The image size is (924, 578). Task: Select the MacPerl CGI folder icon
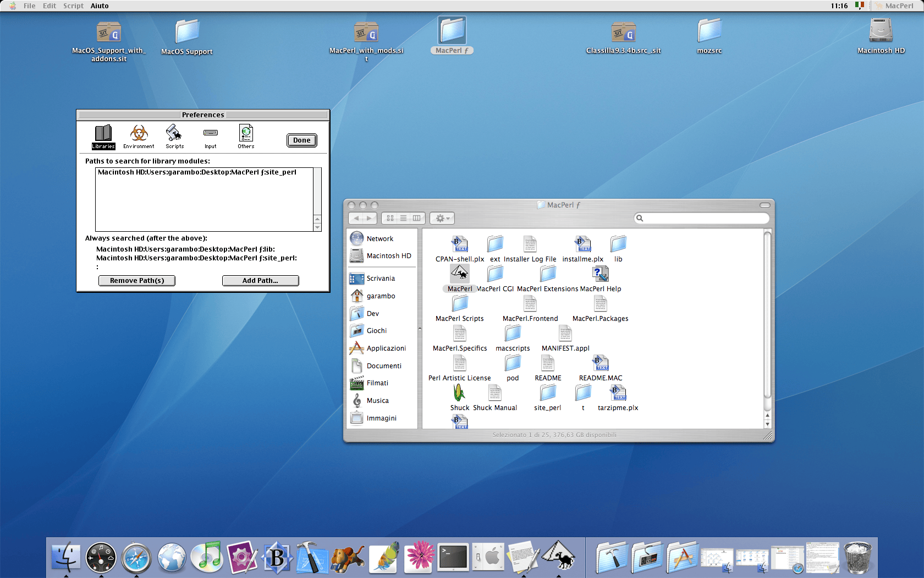tap(495, 274)
